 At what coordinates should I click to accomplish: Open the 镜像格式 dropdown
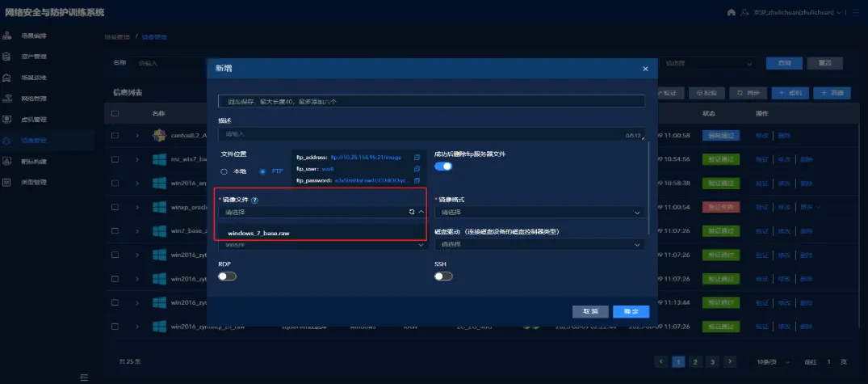pos(539,213)
